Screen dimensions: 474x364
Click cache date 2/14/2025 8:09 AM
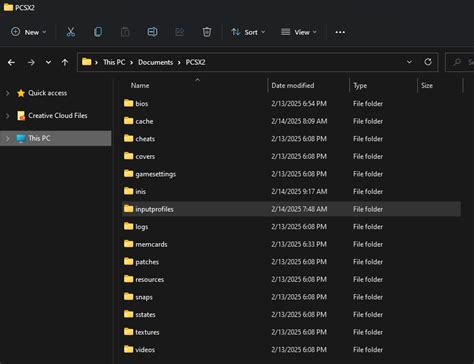299,121
